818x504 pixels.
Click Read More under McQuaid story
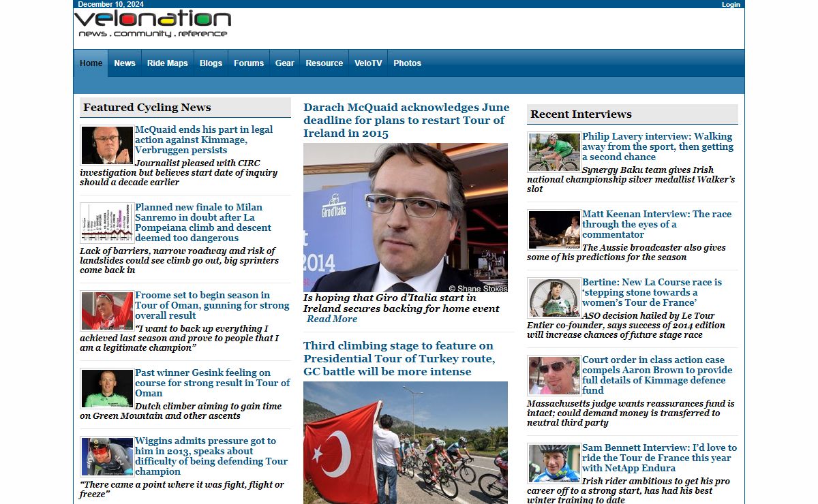tap(332, 319)
